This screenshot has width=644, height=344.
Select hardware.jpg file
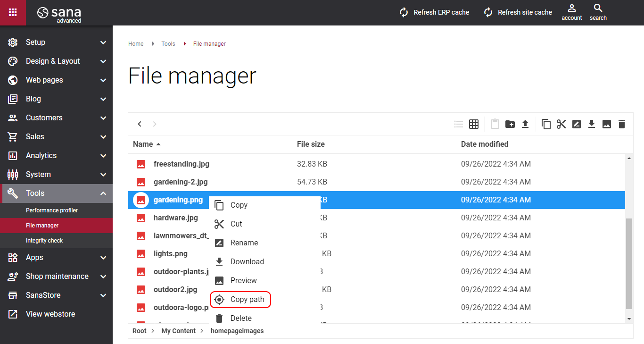pyautogui.click(x=377, y=218)
